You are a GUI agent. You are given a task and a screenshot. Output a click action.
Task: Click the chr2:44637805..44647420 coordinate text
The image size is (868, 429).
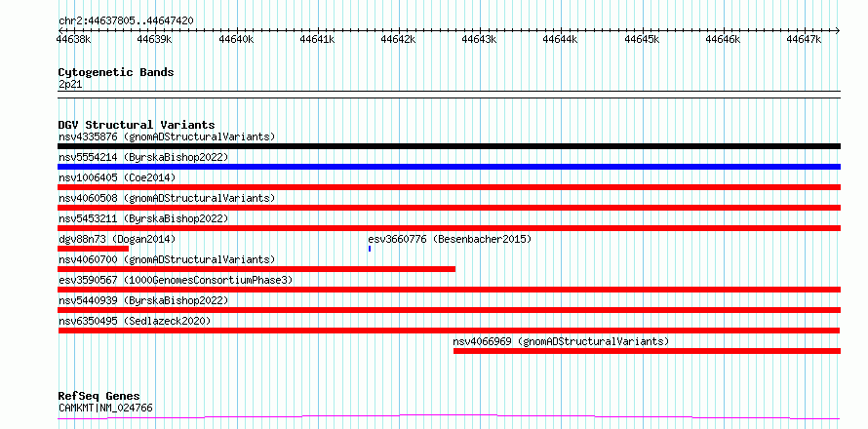click(126, 20)
